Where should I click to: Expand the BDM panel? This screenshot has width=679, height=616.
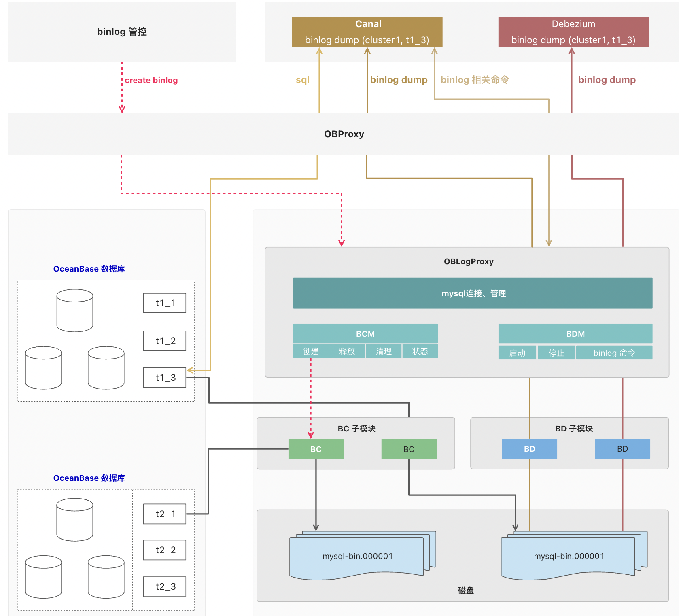click(x=575, y=334)
